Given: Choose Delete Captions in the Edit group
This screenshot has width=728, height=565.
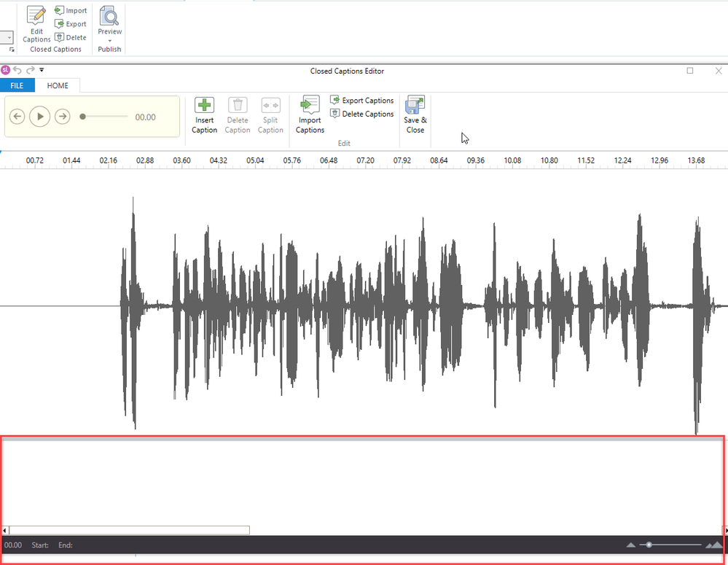Looking at the screenshot, I should 361,114.
